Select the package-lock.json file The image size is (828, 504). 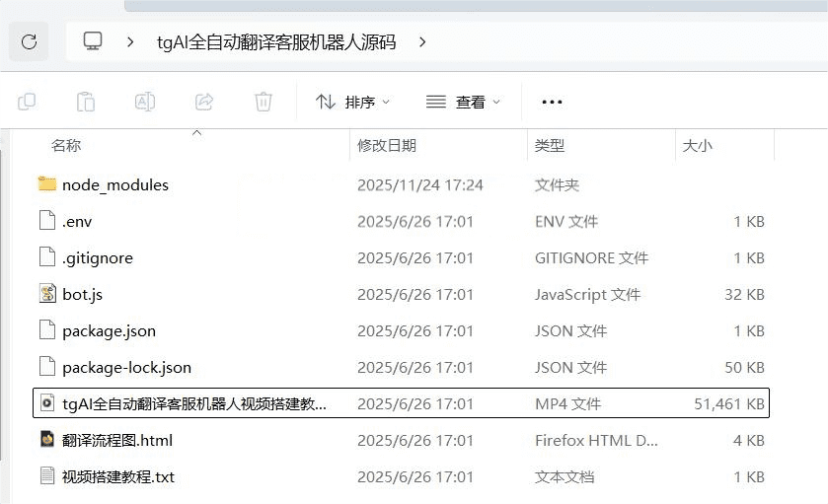coord(126,367)
